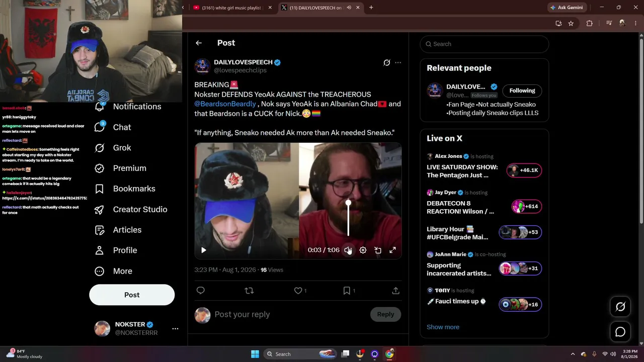Open the Windows Start menu

coord(255,354)
